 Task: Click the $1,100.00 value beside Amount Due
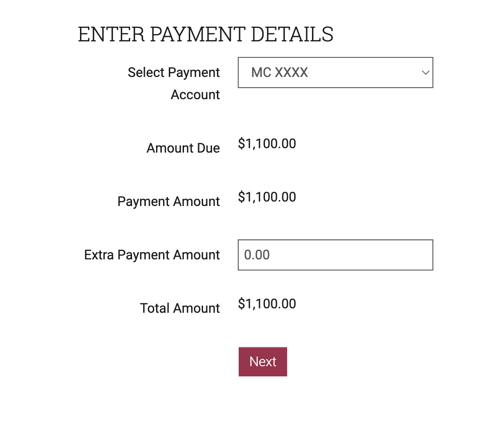tap(267, 144)
